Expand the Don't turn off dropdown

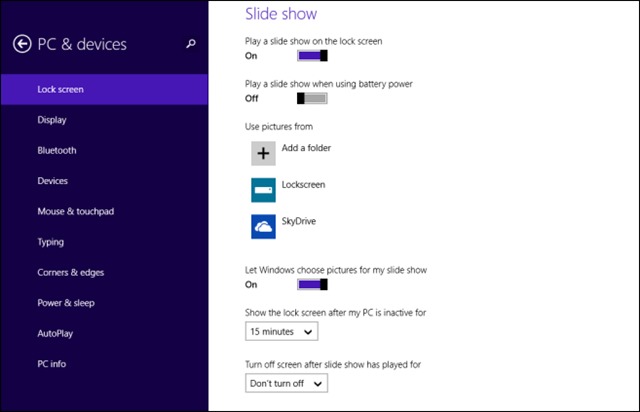pyautogui.click(x=286, y=384)
